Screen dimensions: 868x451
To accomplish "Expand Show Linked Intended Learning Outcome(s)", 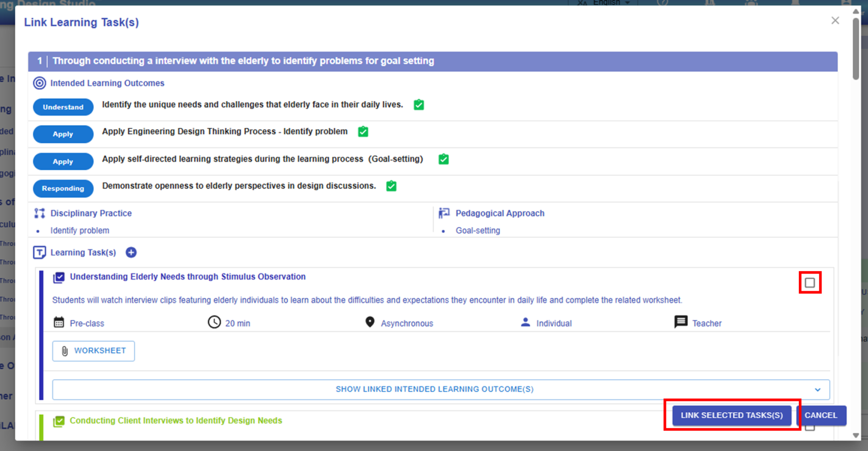I will 435,389.
